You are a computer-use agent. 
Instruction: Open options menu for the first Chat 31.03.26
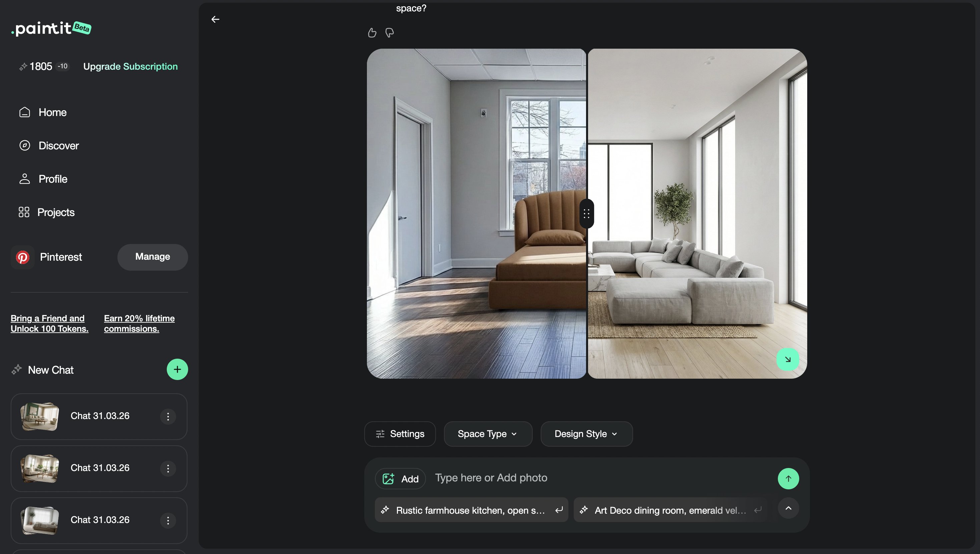tap(168, 417)
